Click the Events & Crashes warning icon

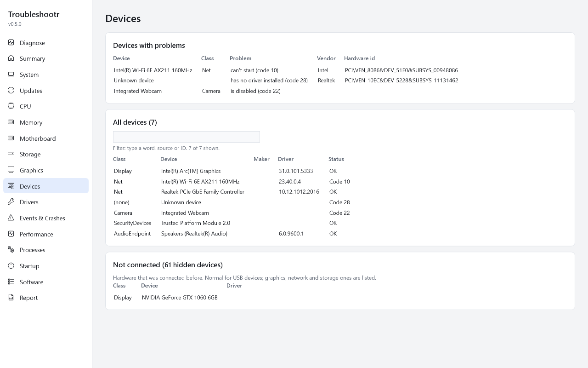coord(11,218)
